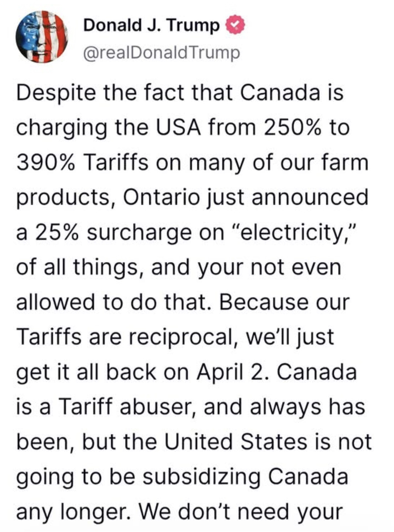Open the Donald J. Trump display name
This screenshot has height=532, width=394.
point(151,25)
